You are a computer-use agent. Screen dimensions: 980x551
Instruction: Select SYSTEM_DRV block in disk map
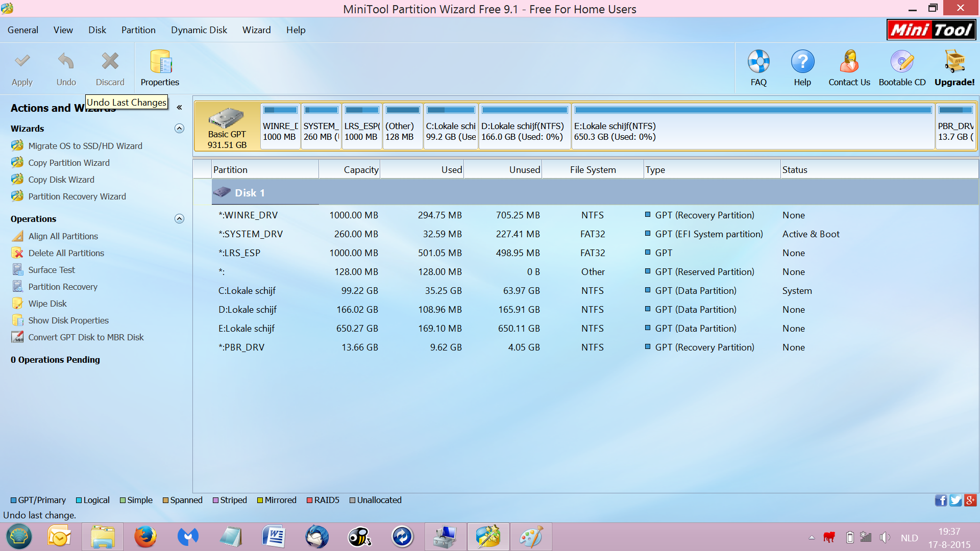pyautogui.click(x=321, y=126)
